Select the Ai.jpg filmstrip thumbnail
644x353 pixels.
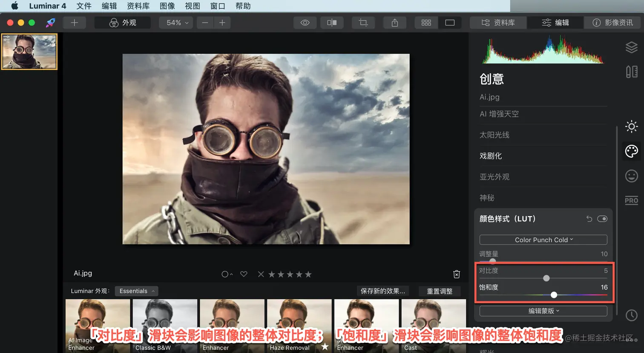(x=29, y=52)
